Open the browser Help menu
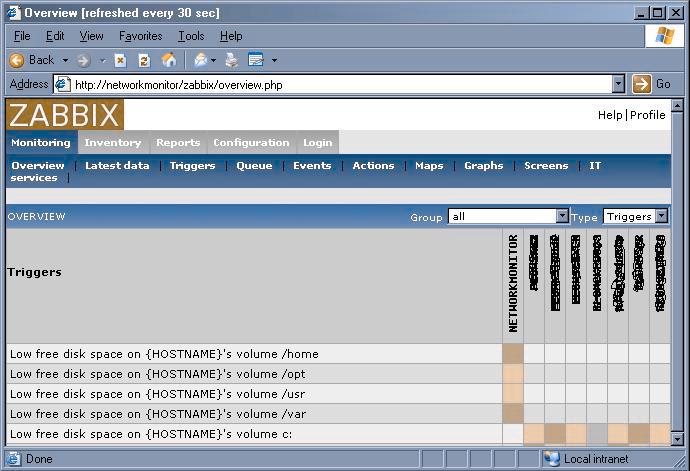The image size is (690, 471). pos(231,36)
